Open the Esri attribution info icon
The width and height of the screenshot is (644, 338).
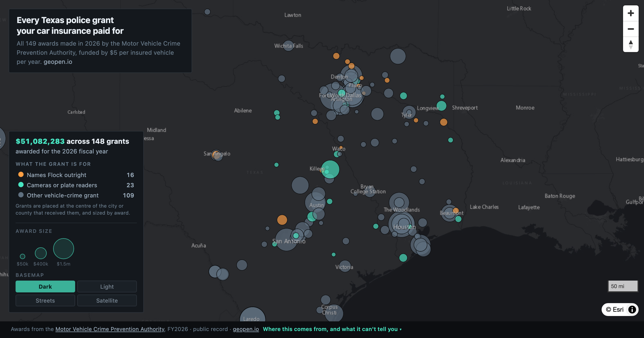(x=632, y=310)
